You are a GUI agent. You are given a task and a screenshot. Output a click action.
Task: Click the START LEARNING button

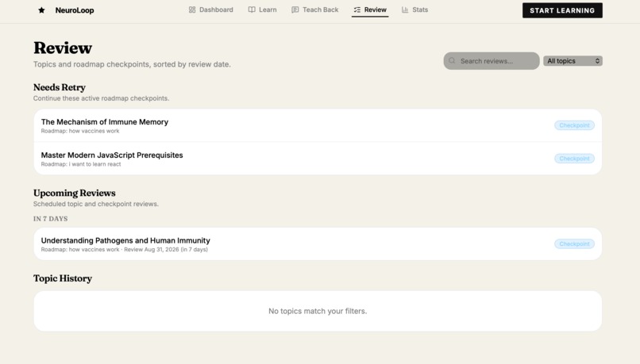tap(562, 10)
